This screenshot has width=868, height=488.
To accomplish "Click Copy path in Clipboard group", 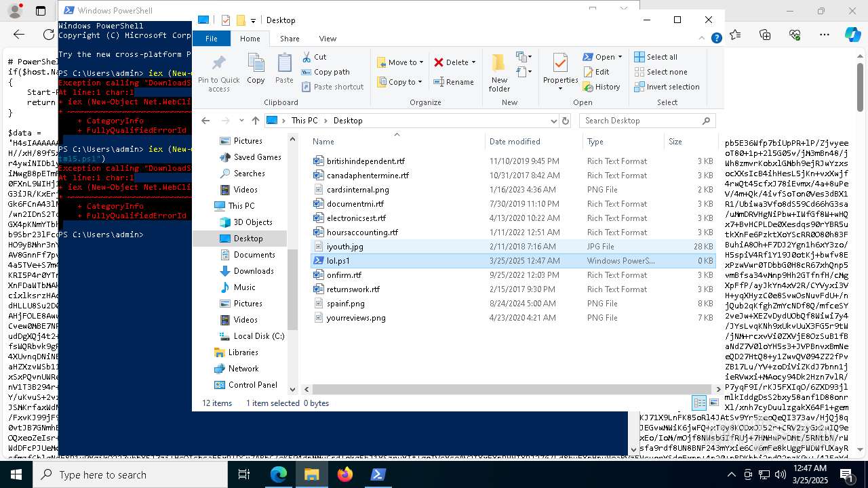I will [325, 72].
